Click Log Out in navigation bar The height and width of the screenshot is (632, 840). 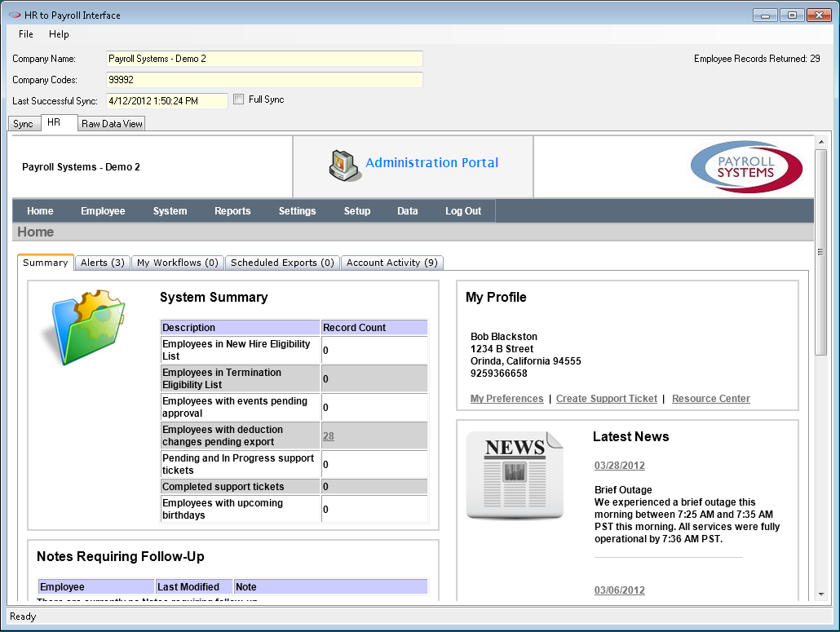(x=463, y=211)
